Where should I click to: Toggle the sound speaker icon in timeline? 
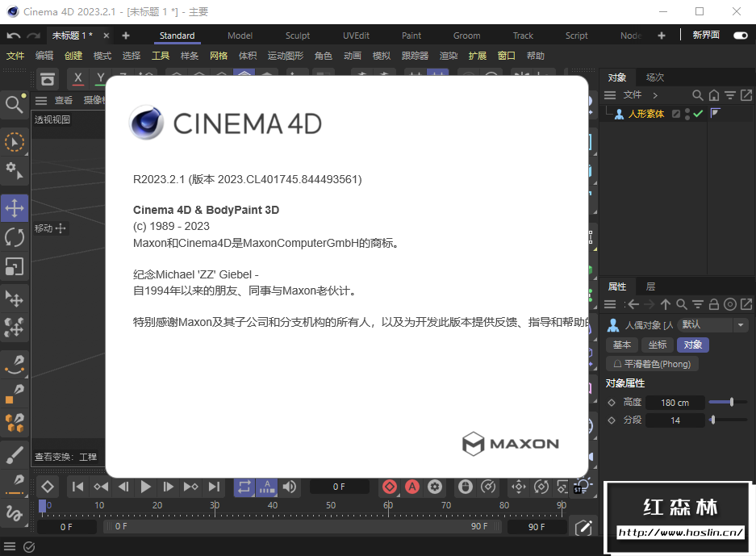click(289, 487)
